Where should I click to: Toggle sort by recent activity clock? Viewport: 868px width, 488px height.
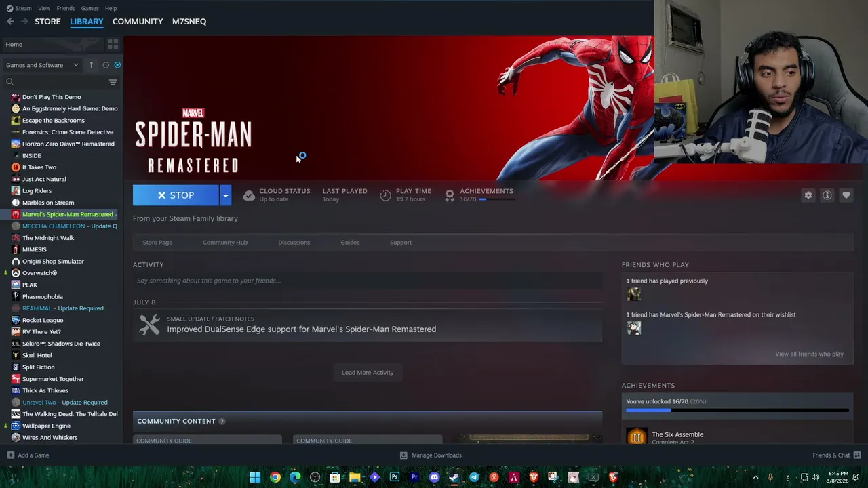click(x=106, y=65)
